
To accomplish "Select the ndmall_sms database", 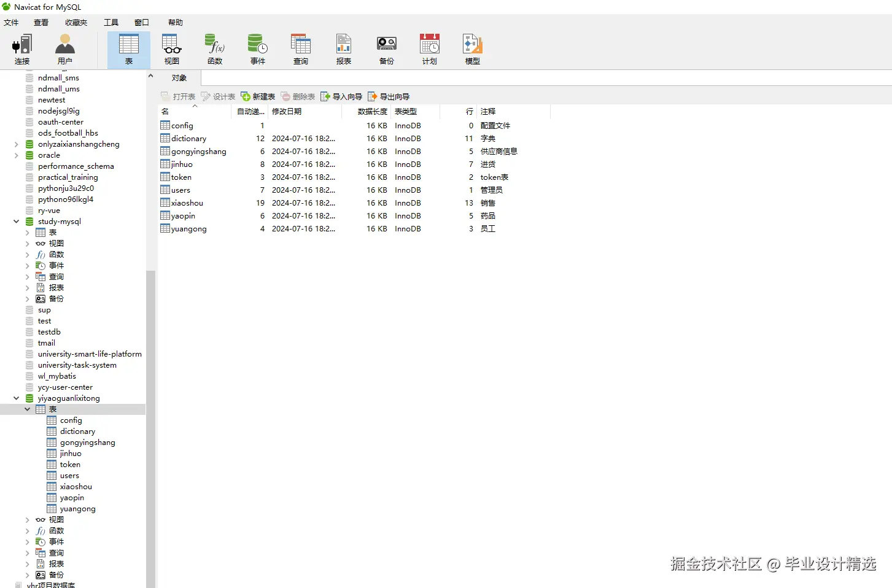I will 58,78.
